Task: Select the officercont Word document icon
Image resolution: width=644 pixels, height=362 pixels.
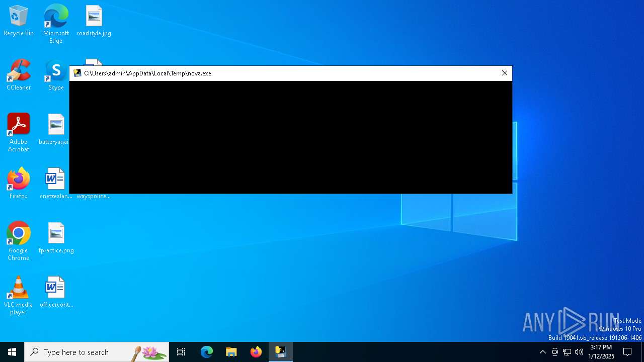Action: tap(56, 292)
